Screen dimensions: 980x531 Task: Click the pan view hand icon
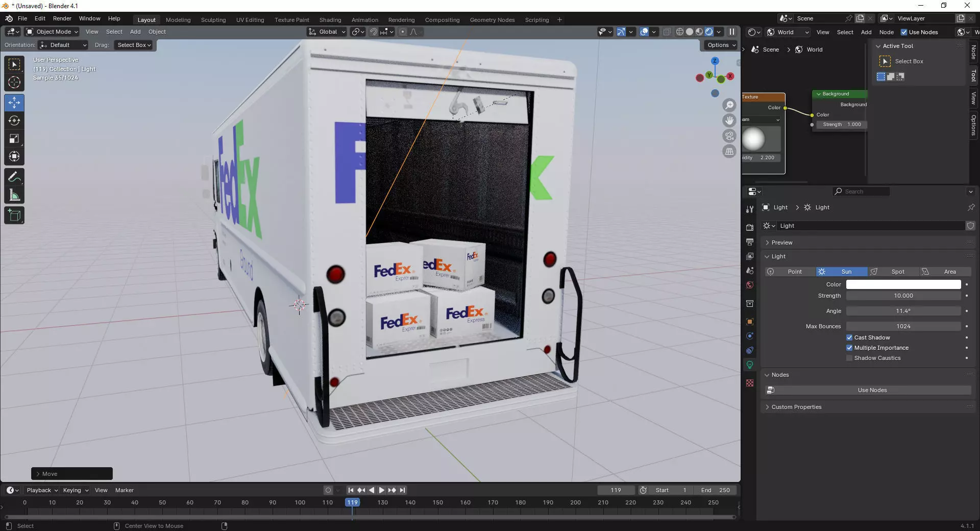[x=729, y=120]
